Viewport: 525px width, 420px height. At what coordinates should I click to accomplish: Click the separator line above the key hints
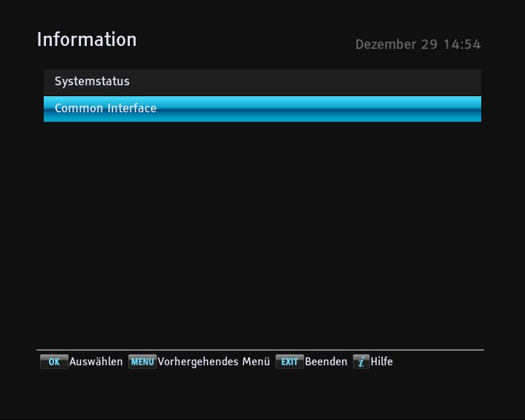pyautogui.click(x=262, y=350)
